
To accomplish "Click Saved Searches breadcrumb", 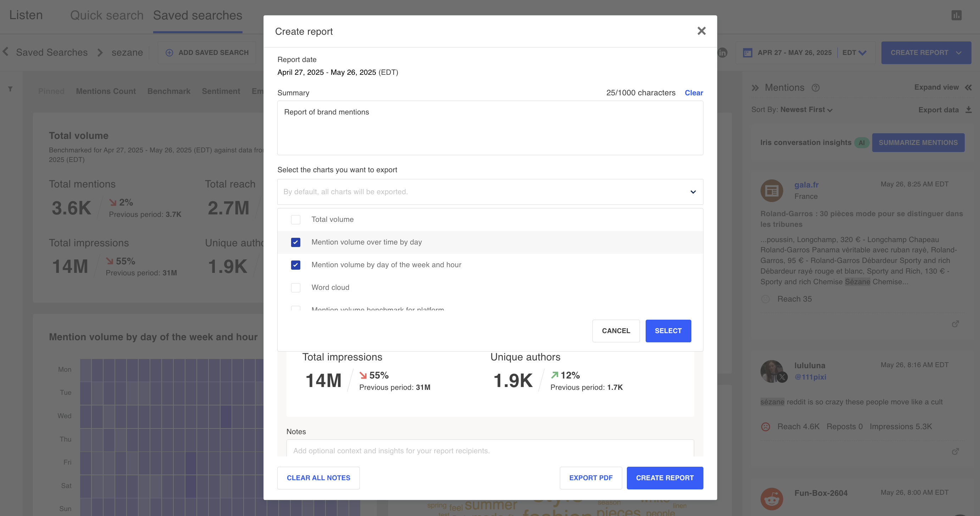I will pyautogui.click(x=52, y=52).
